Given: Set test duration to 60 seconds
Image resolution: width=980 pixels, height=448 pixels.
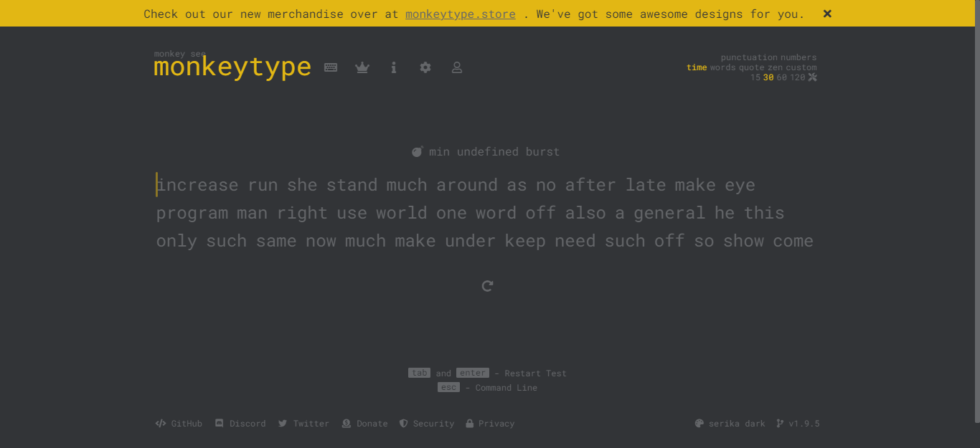Looking at the screenshot, I should 781,77.
